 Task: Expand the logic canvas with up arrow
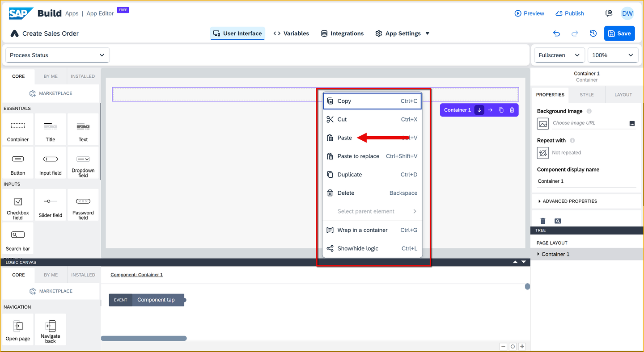pyautogui.click(x=515, y=262)
